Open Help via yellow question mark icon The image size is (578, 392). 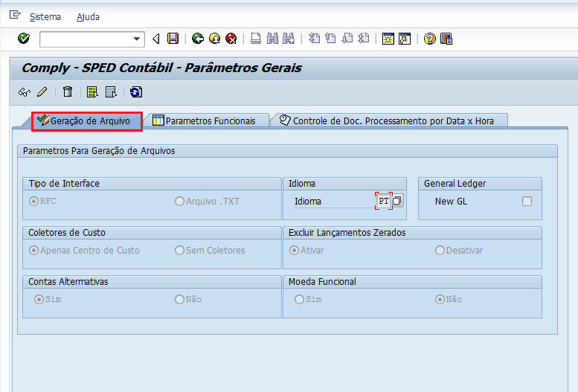point(429,39)
